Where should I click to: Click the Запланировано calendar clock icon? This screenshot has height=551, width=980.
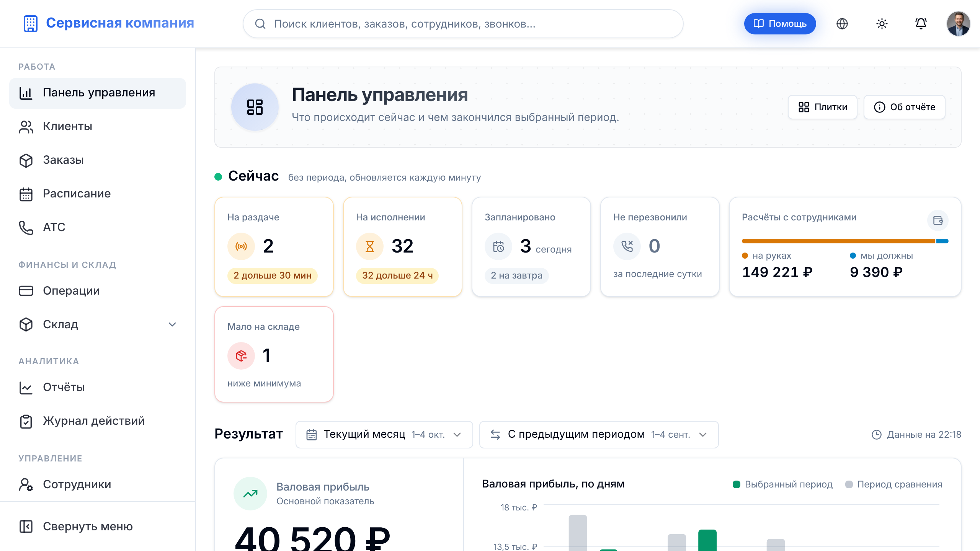click(x=498, y=246)
